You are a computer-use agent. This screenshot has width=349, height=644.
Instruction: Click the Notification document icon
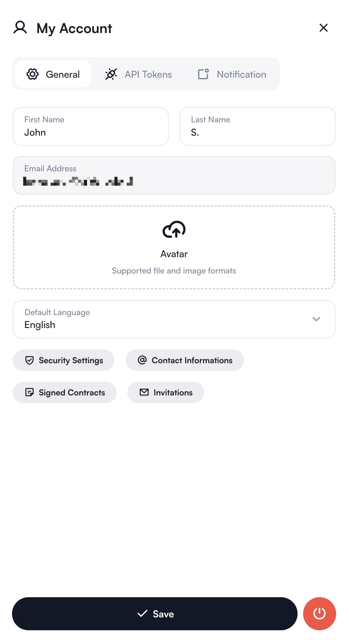203,74
